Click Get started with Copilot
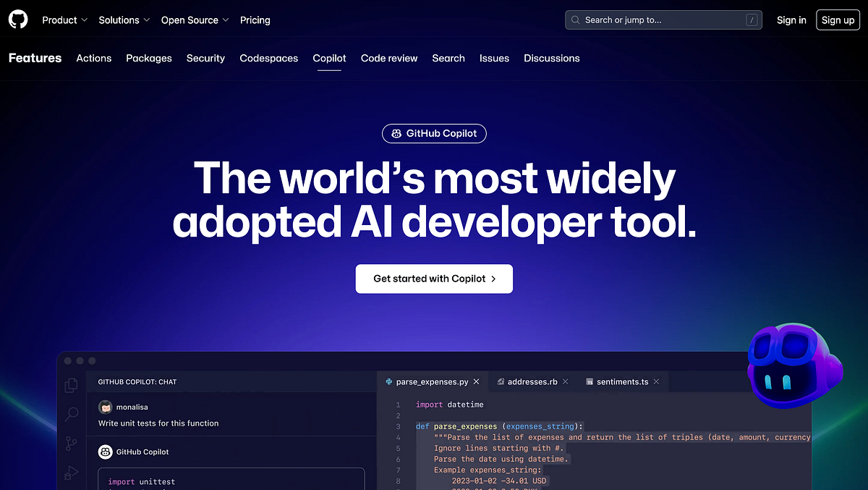Image resolution: width=868 pixels, height=490 pixels. click(x=434, y=279)
